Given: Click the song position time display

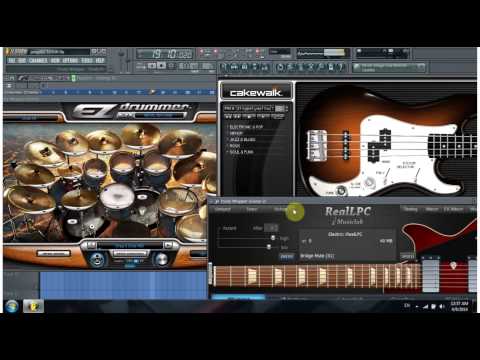Looking at the screenshot, I should pos(165,54).
